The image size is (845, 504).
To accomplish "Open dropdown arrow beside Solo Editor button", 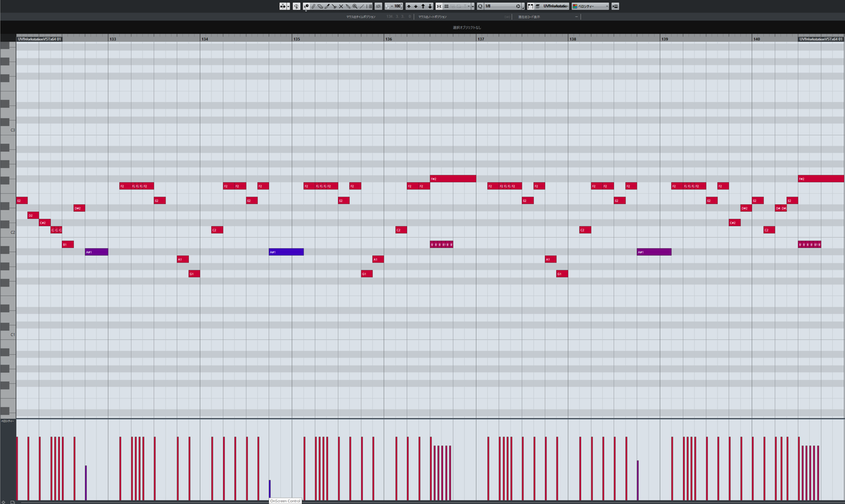I will (289, 6).
